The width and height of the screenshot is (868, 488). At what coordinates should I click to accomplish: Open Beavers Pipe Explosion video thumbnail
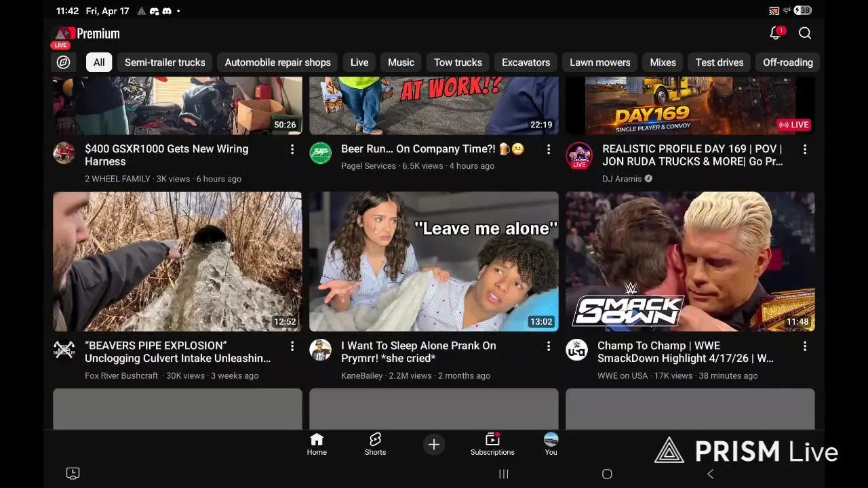tap(178, 262)
